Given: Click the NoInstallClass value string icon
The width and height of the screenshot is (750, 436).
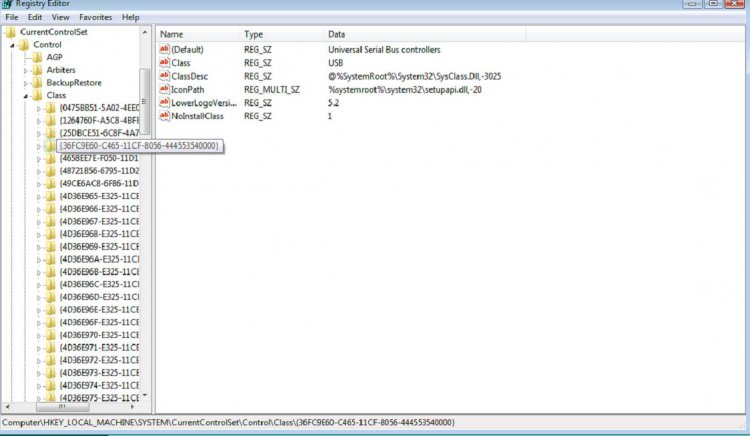Looking at the screenshot, I should click(x=164, y=116).
